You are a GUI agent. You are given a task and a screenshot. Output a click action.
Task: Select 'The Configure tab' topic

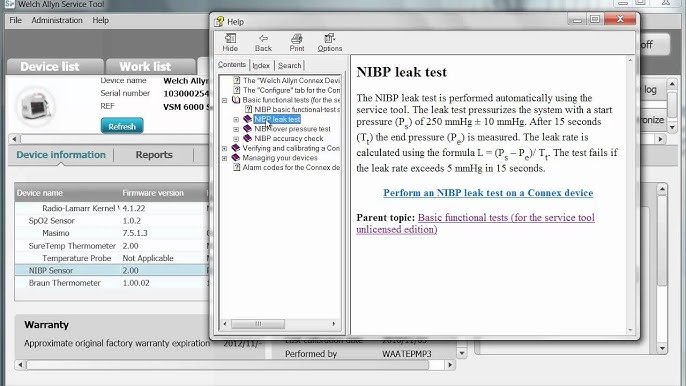coord(291,90)
